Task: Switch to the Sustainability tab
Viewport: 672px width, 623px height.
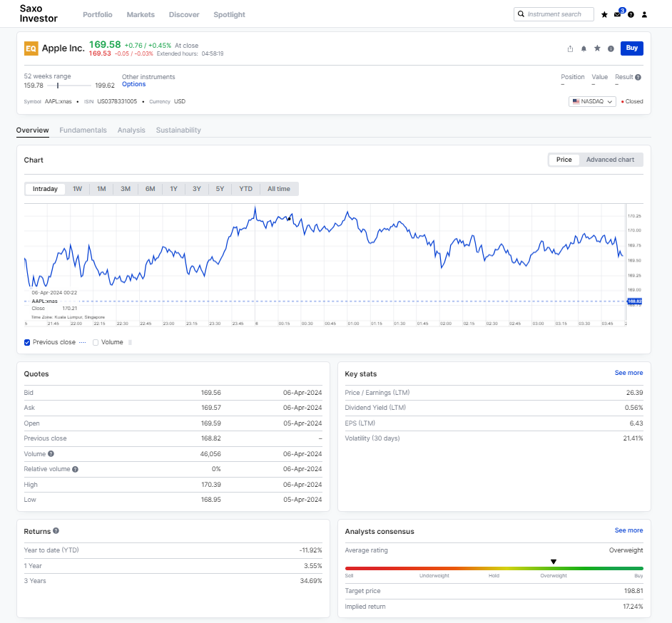Action: 178,130
